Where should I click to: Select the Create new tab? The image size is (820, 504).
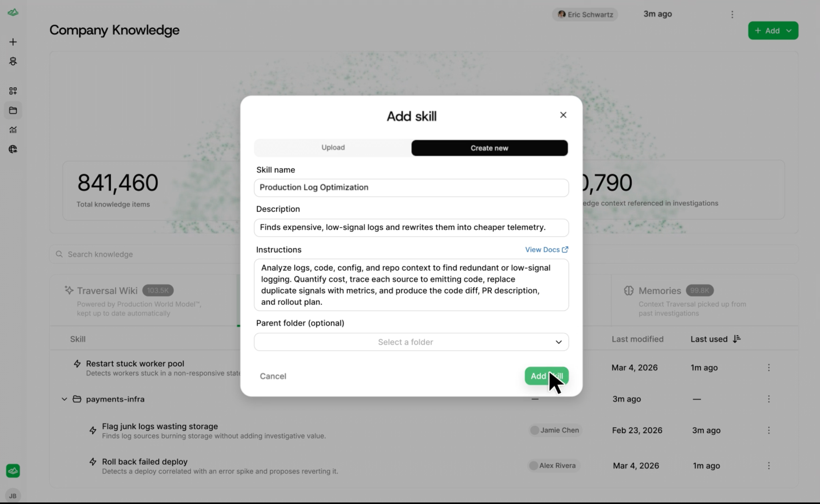point(489,148)
